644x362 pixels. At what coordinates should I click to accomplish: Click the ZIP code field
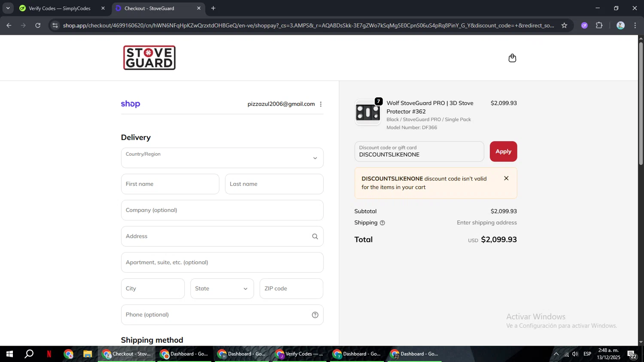point(291,289)
